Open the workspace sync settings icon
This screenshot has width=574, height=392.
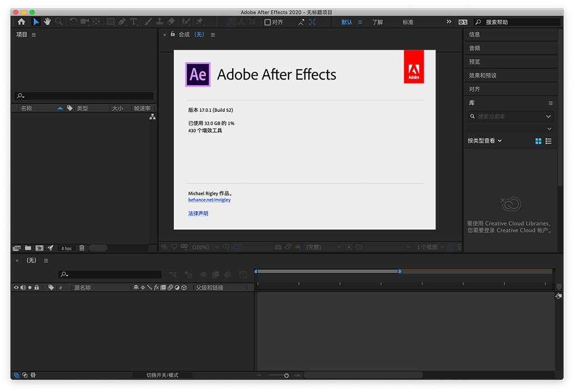pyautogui.click(x=462, y=22)
